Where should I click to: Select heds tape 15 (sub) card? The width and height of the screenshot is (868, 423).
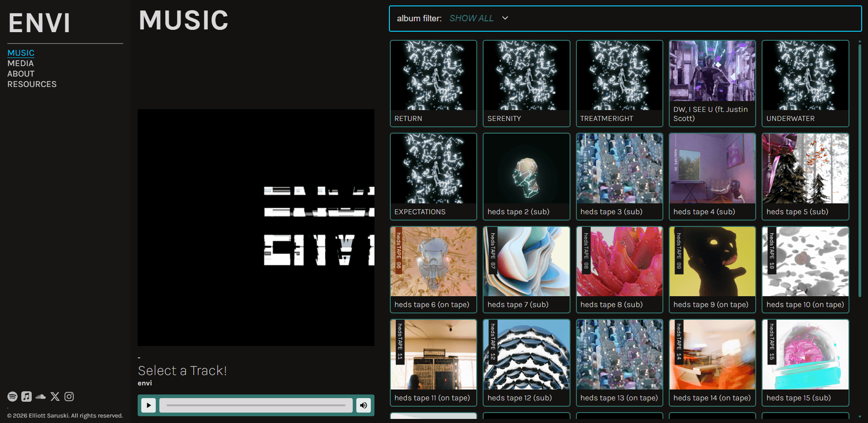coord(806,363)
